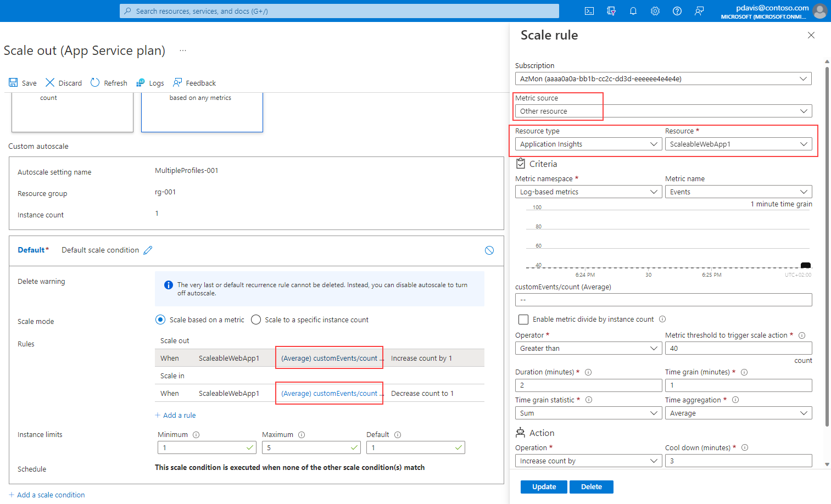This screenshot has width=831, height=504.
Task: Click the disable icon on Default condition
Action: pos(489,250)
